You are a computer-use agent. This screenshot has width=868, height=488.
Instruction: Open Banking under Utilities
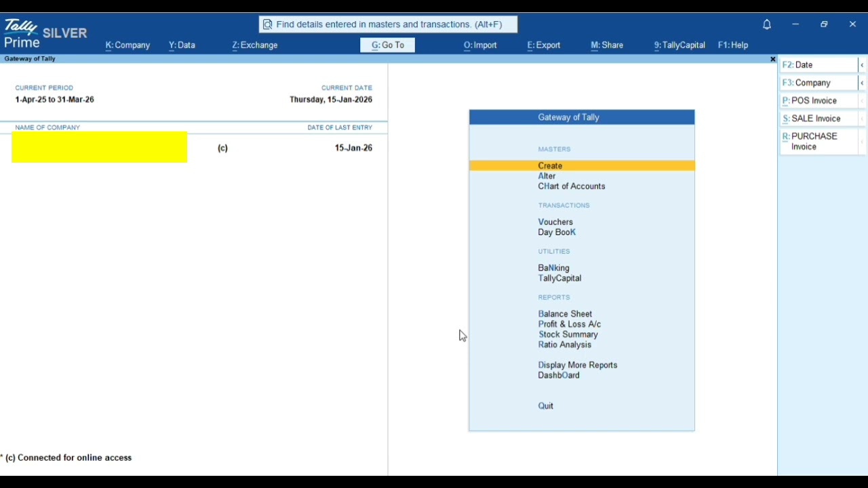click(x=553, y=268)
